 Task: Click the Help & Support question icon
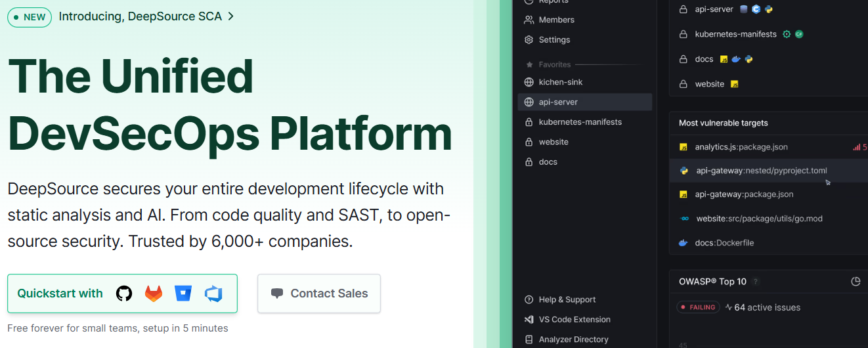pyautogui.click(x=529, y=299)
